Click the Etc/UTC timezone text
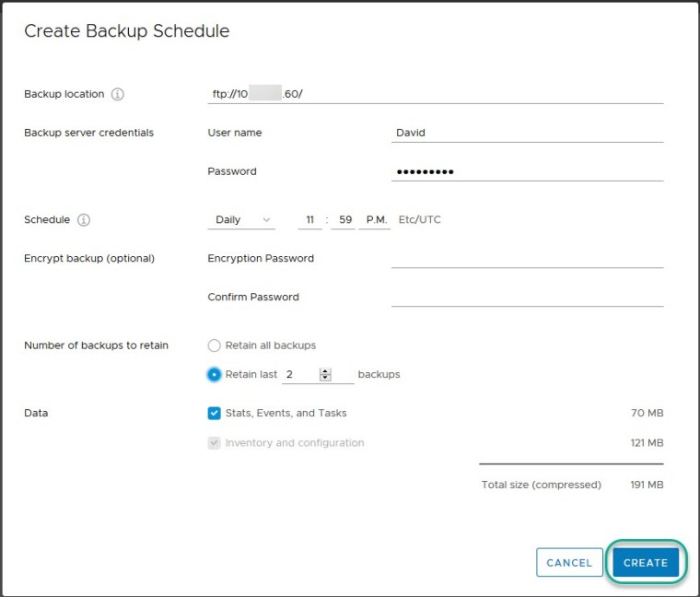This screenshot has height=597, width=700. click(420, 219)
